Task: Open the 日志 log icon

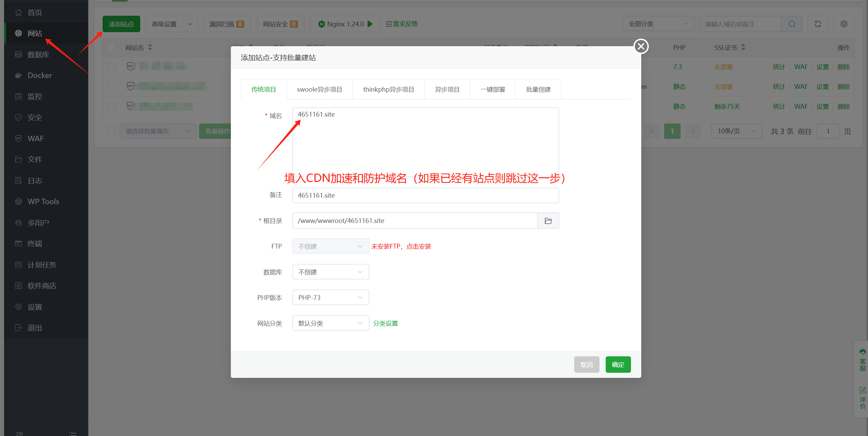Action: tap(18, 181)
